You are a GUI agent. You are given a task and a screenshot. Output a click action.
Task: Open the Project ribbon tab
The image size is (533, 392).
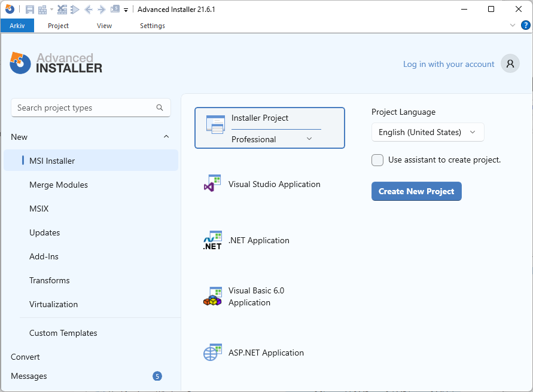click(x=58, y=26)
